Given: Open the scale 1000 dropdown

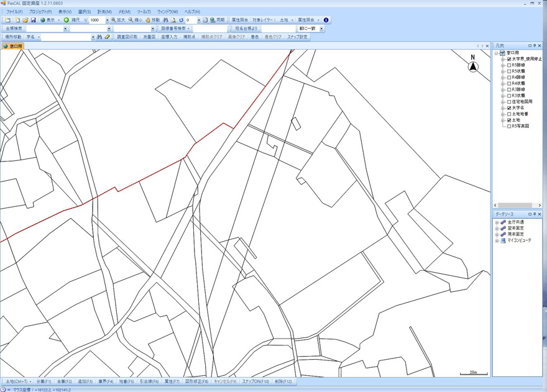Looking at the screenshot, I should point(107,21).
